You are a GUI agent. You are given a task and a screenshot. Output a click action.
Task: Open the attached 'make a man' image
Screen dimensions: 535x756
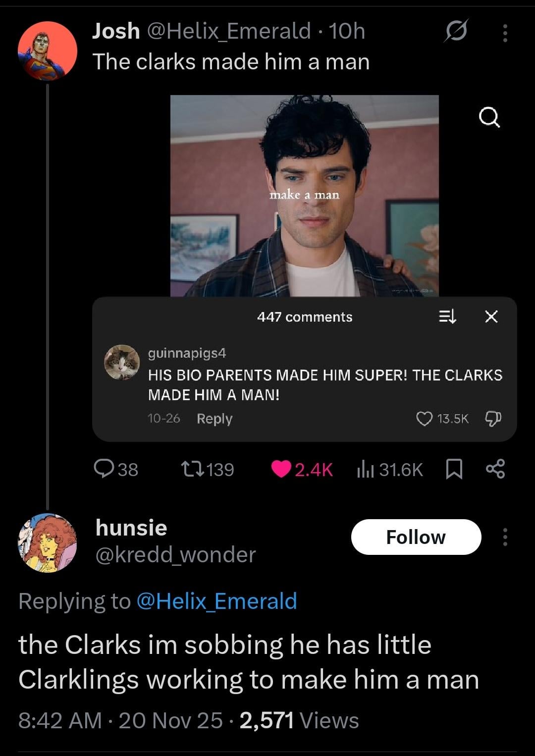(x=304, y=196)
